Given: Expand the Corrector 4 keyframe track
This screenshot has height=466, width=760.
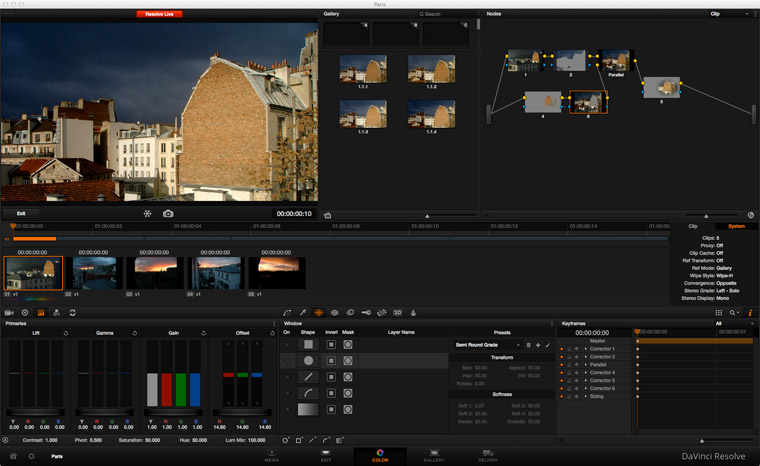Looking at the screenshot, I should coord(586,373).
